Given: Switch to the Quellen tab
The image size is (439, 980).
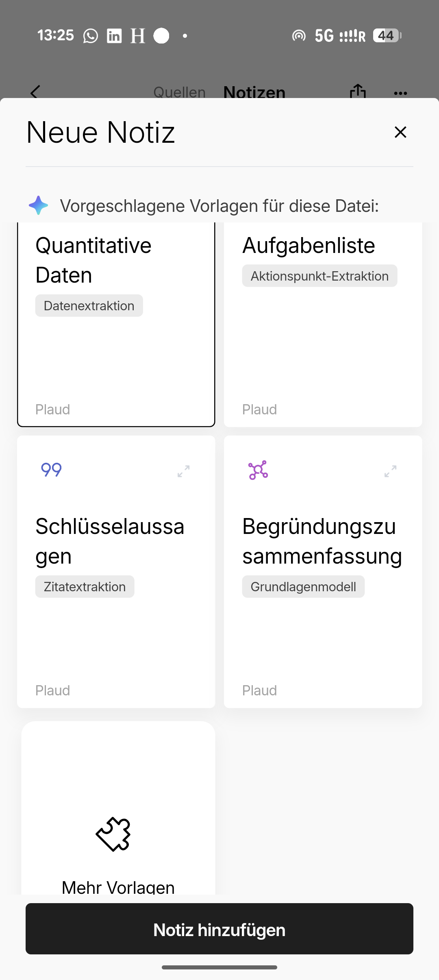Looking at the screenshot, I should tap(179, 92).
